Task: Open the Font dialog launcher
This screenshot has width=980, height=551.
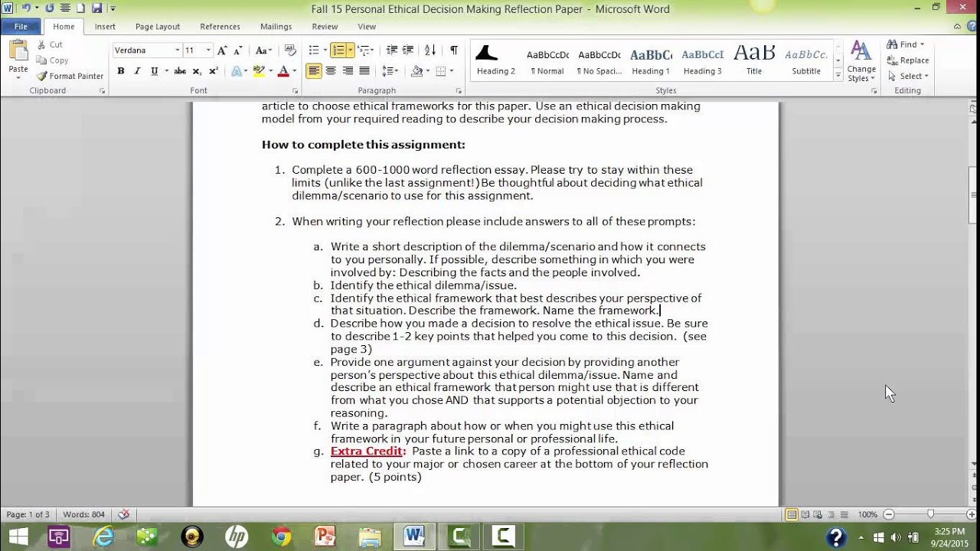Action: click(x=295, y=91)
